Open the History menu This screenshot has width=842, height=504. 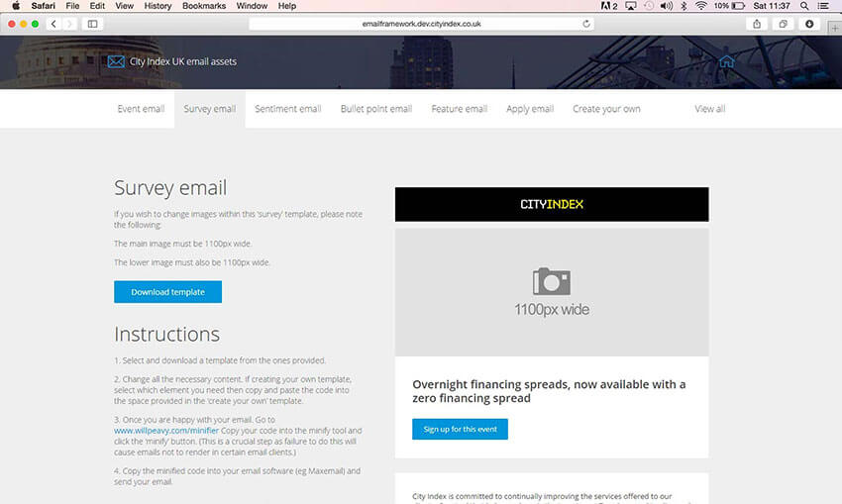click(158, 6)
